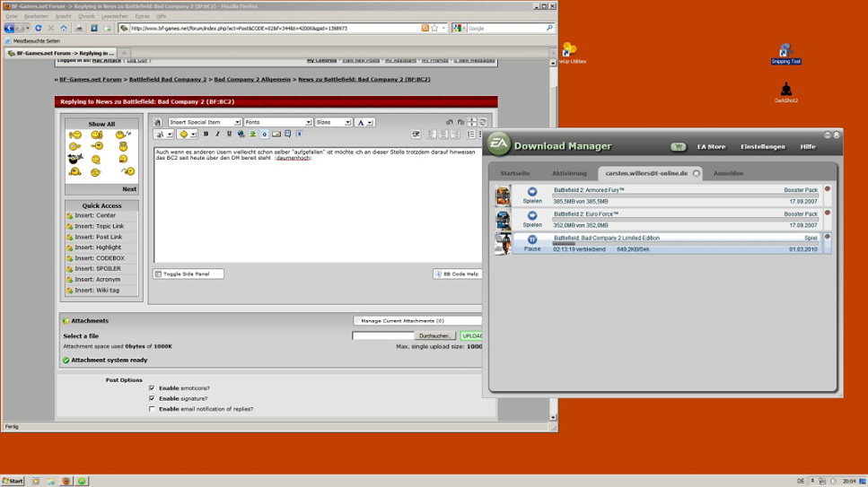This screenshot has width=868, height=487.
Task: Open the Snipping Tool desktop icon
Action: pyautogui.click(x=785, y=54)
